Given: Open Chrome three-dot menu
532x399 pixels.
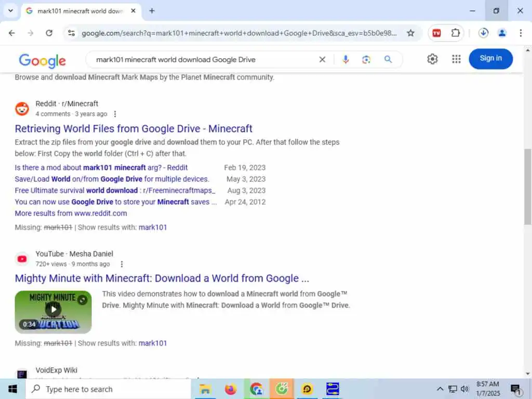Looking at the screenshot, I should 521,33.
